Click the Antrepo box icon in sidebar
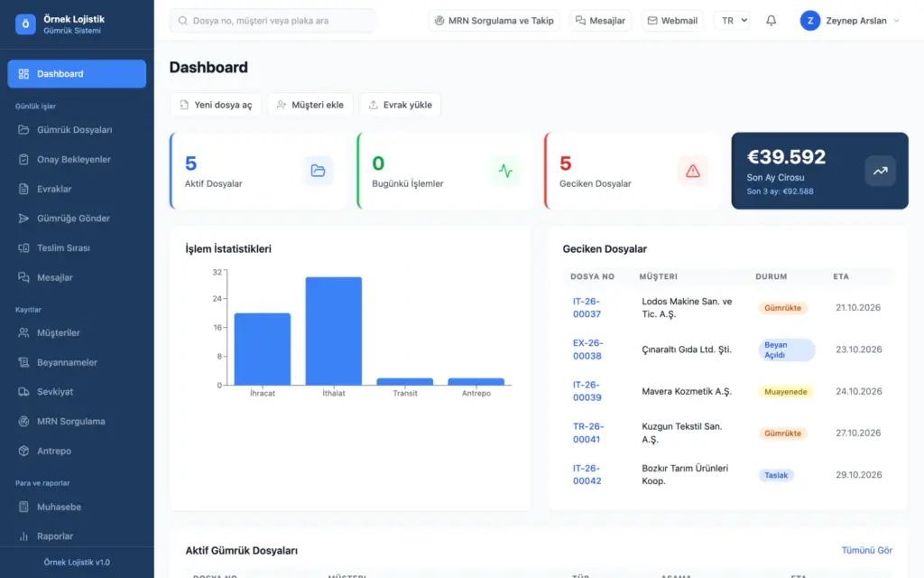This screenshot has width=924, height=578. point(23,451)
